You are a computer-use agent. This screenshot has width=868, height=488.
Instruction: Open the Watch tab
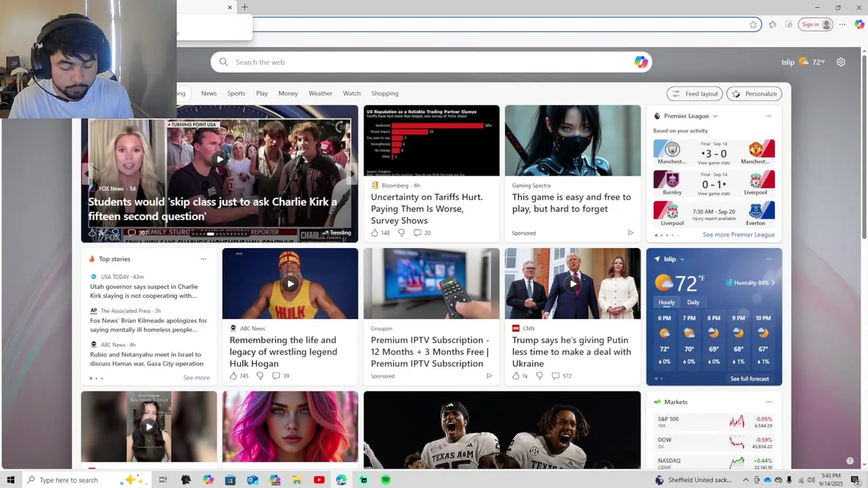[x=351, y=94]
